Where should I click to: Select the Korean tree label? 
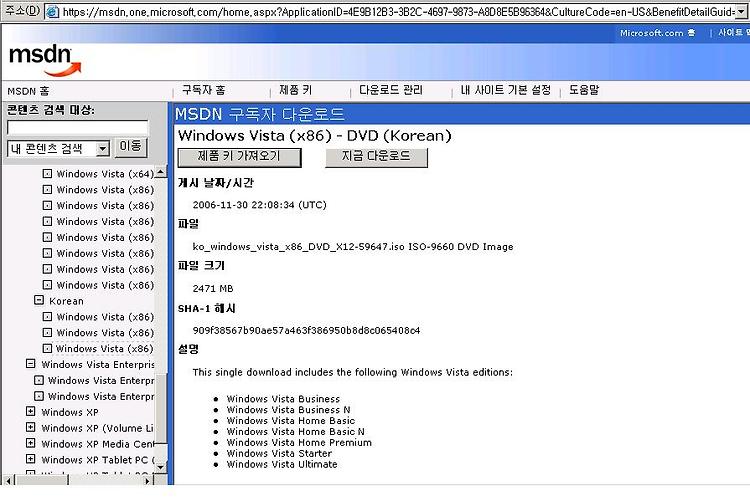click(x=66, y=301)
